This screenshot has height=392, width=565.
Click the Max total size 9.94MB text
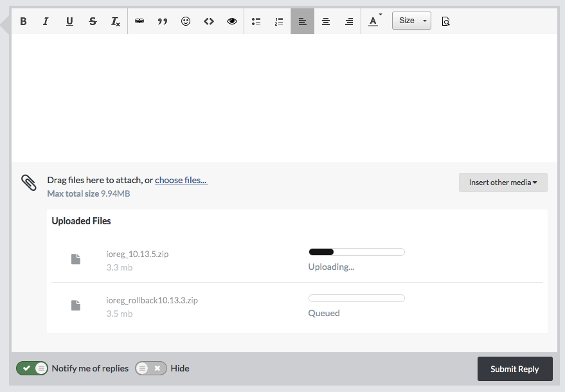[89, 193]
